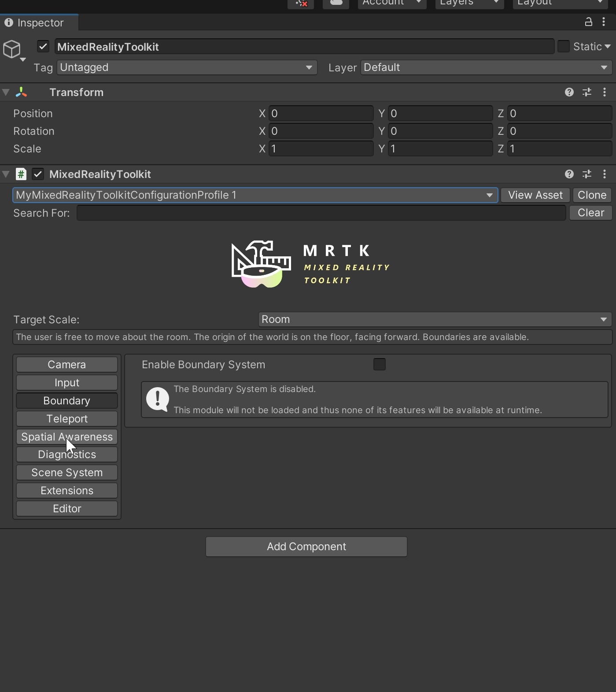The height and width of the screenshot is (692, 616).
Task: Switch to the Camera profile tab
Action: point(67,365)
